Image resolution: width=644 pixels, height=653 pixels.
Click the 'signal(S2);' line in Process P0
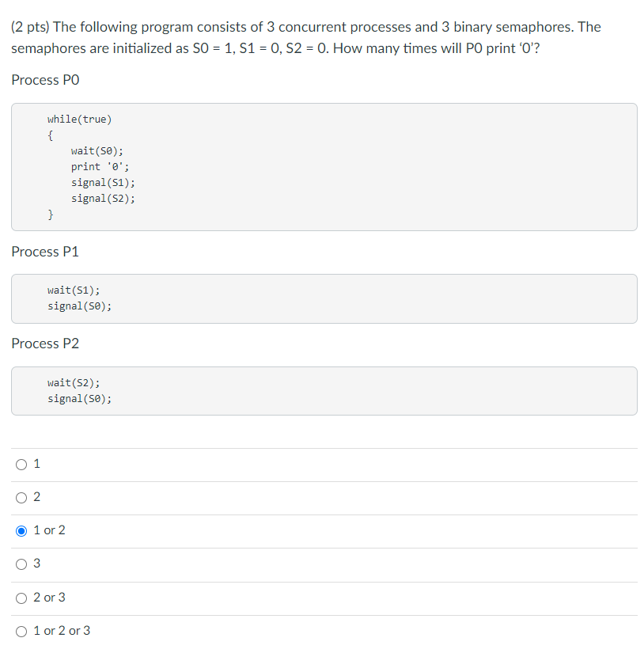[103, 198]
